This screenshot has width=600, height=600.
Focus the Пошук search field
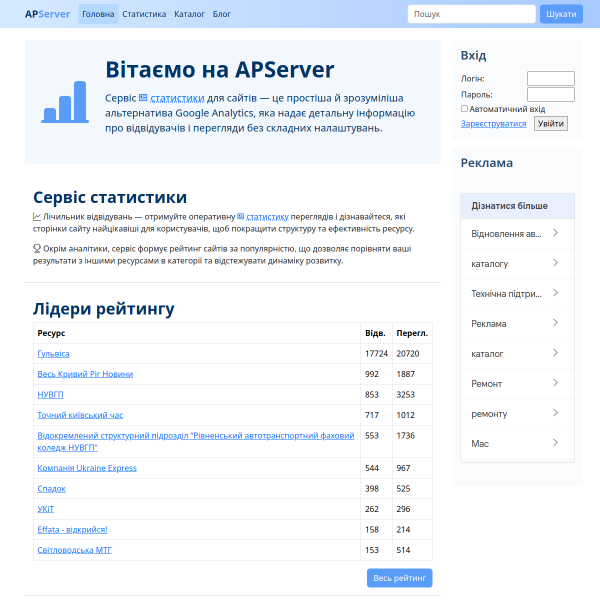471,14
